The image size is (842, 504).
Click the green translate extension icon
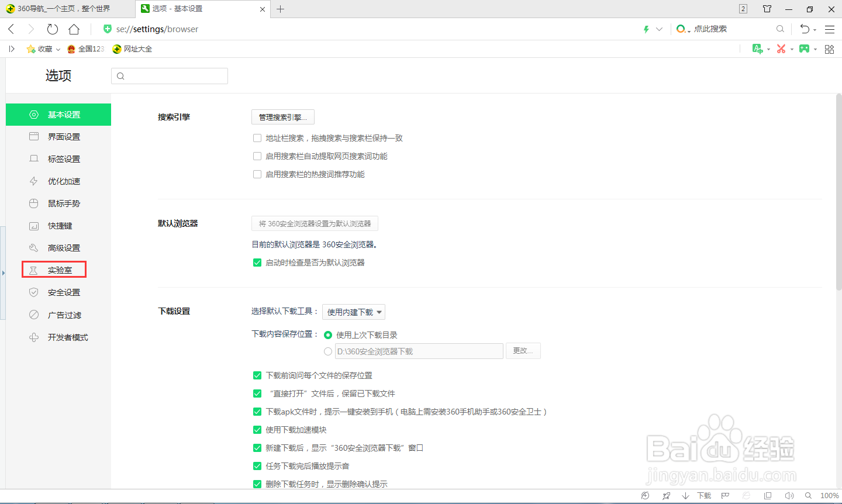click(x=757, y=49)
